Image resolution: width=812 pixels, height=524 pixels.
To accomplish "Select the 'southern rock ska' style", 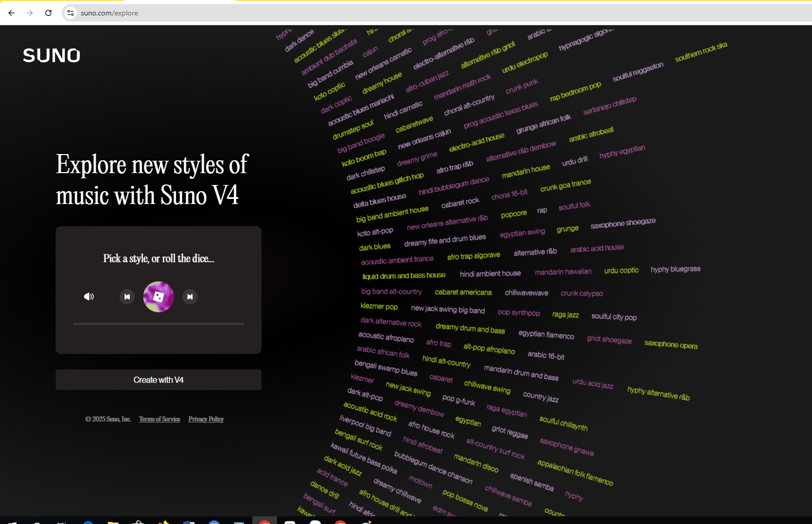I will 701,52.
